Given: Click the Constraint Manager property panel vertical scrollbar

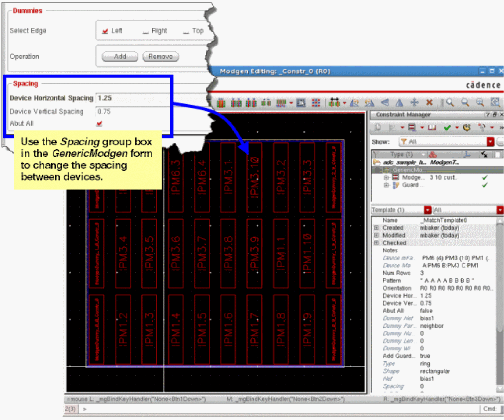Looking at the screenshot, I should pos(499,305).
